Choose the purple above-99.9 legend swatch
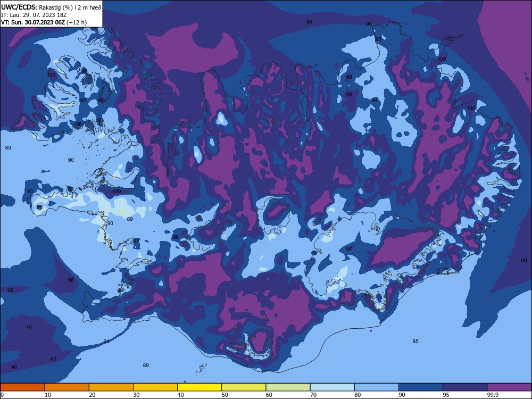Screen dimensions: 532x399 [509, 387]
